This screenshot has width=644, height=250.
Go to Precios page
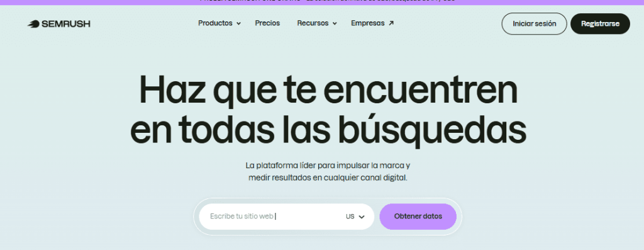[x=267, y=23]
